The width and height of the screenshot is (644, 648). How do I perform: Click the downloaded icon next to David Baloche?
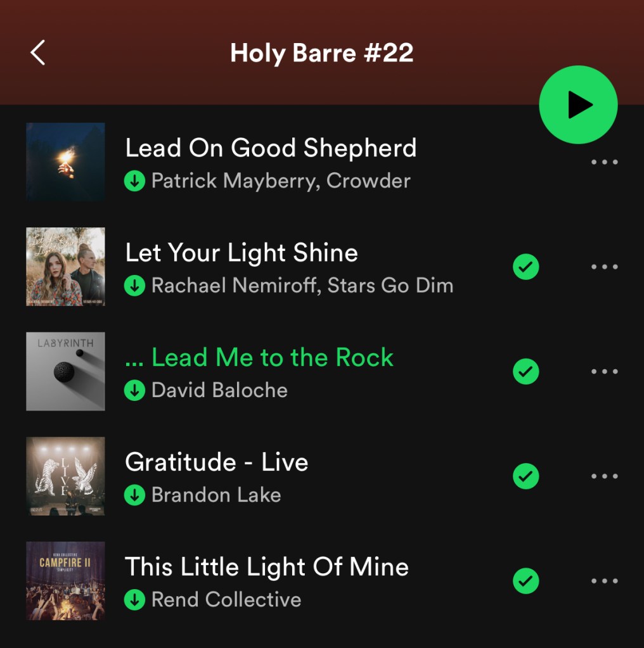coord(134,391)
